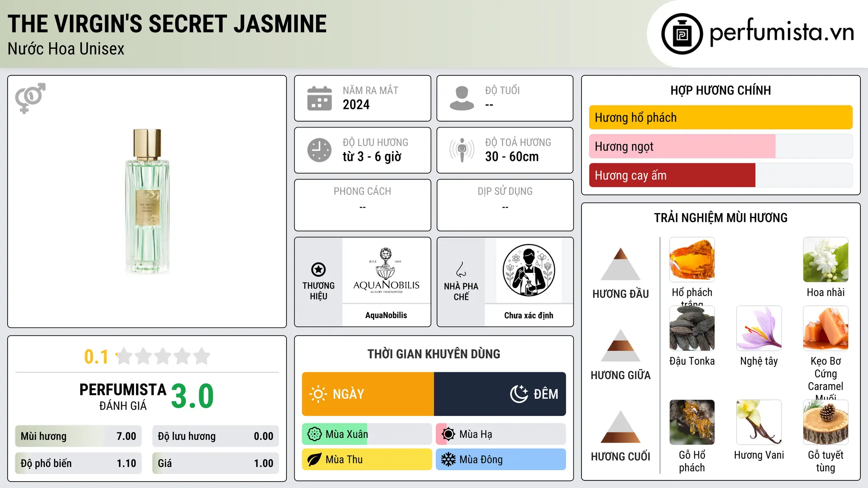The height and width of the screenshot is (488, 868).
Task: Click the Độ lưu hương 0.00 score bar
Action: click(x=216, y=436)
